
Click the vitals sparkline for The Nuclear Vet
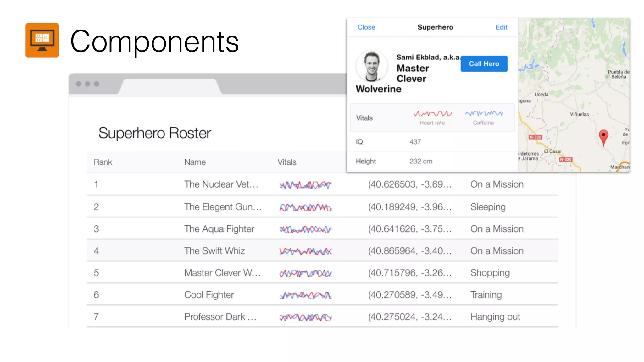pyautogui.click(x=305, y=185)
